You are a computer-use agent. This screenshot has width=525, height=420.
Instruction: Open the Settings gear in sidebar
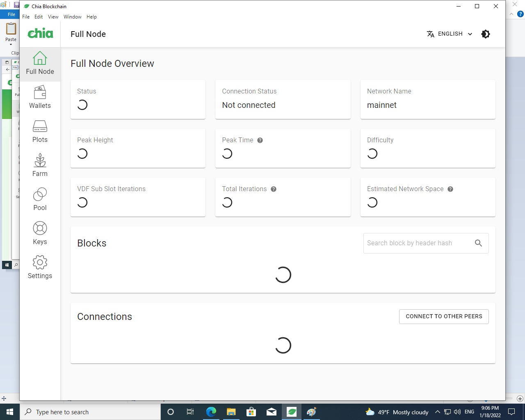pos(40,268)
